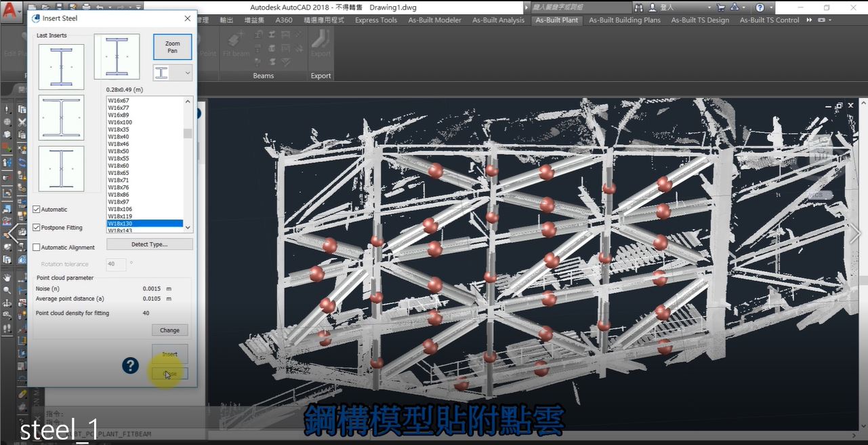Click the Rotation tolerance input field

click(116, 265)
